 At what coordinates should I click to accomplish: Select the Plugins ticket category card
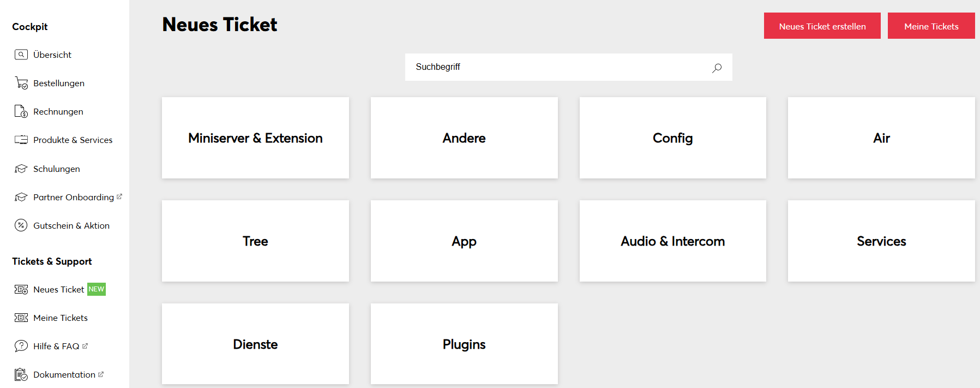click(464, 344)
